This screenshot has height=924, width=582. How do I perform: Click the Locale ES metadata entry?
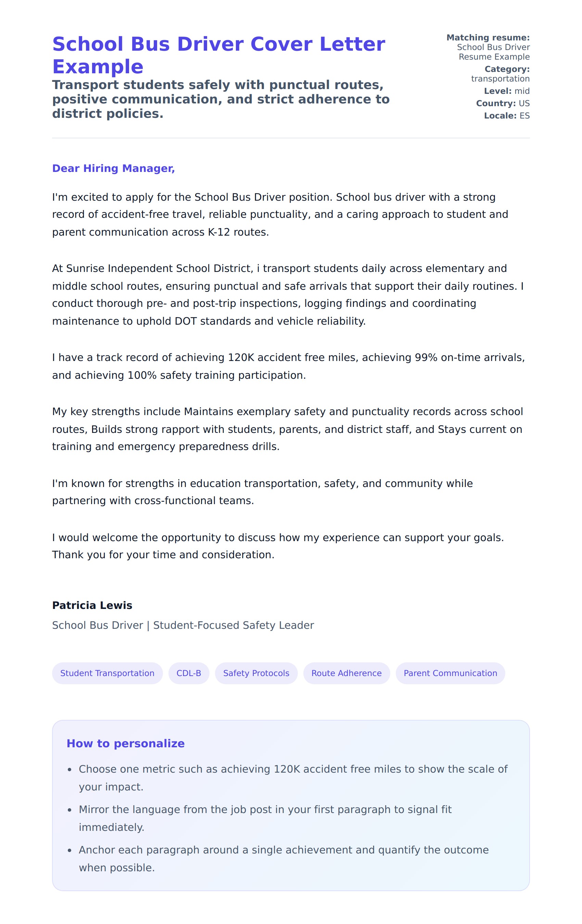click(x=506, y=115)
